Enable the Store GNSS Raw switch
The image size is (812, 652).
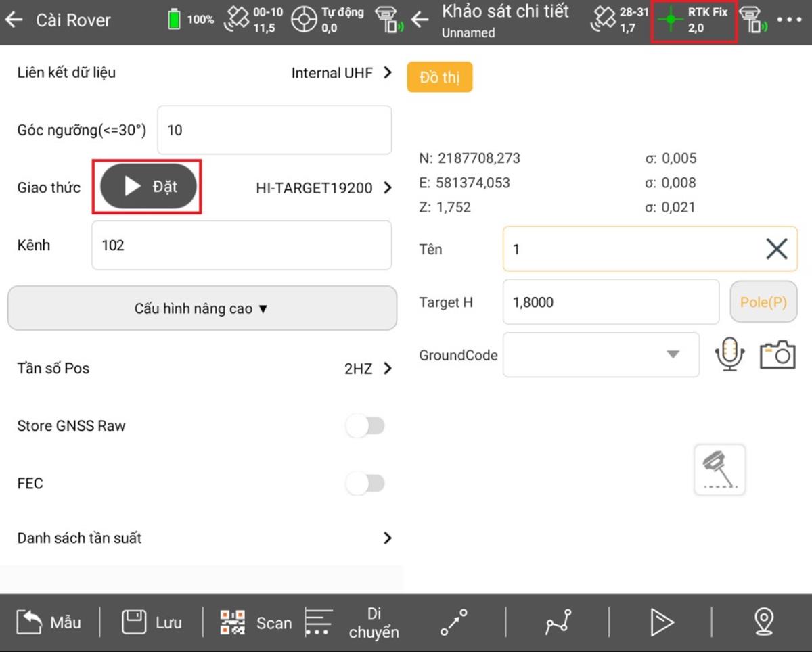click(365, 426)
